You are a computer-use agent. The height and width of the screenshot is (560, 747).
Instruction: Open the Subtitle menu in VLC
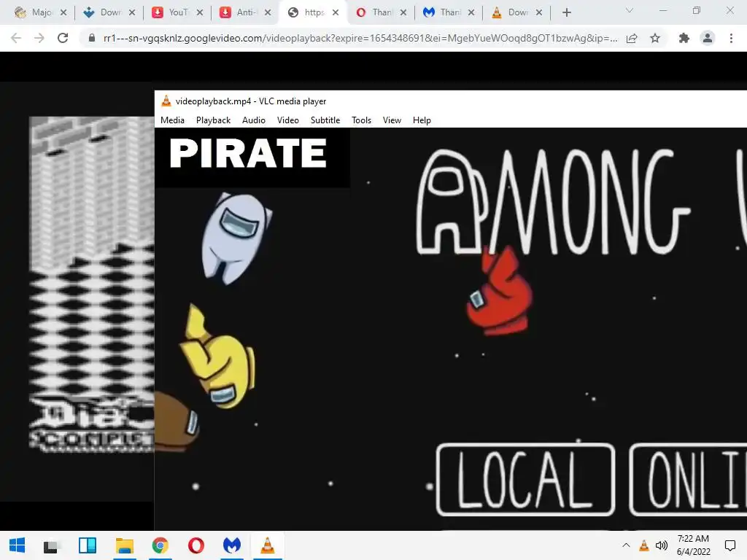(x=325, y=120)
